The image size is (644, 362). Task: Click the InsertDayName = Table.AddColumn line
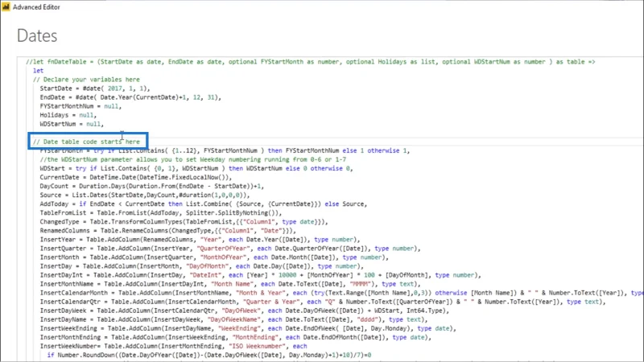coord(233,319)
